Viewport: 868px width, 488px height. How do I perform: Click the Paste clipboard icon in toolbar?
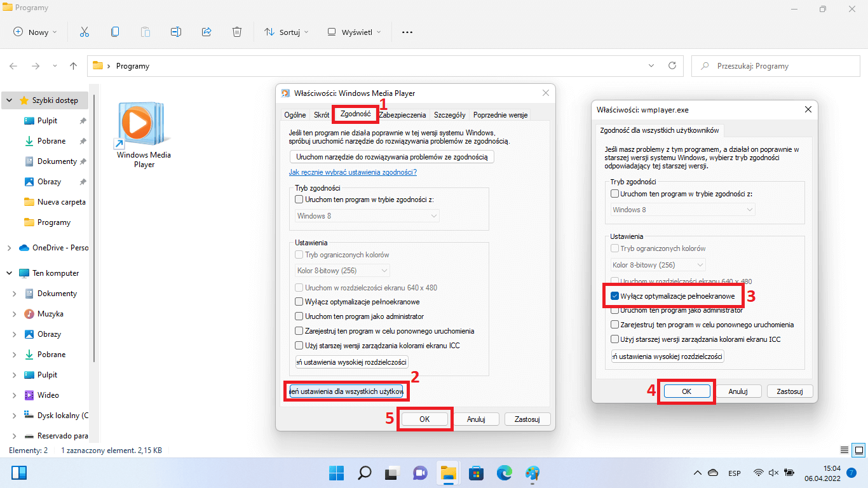(146, 32)
